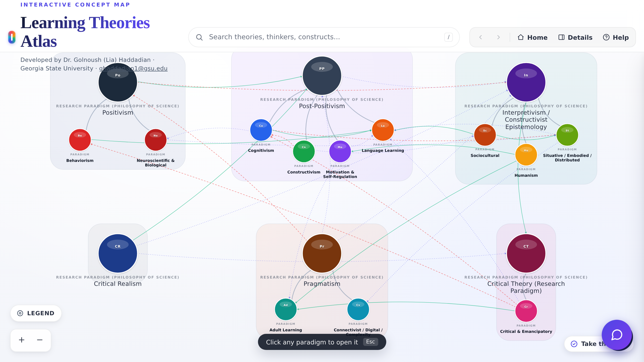
Task: Select the Humanism Hu node
Action: 526,155
